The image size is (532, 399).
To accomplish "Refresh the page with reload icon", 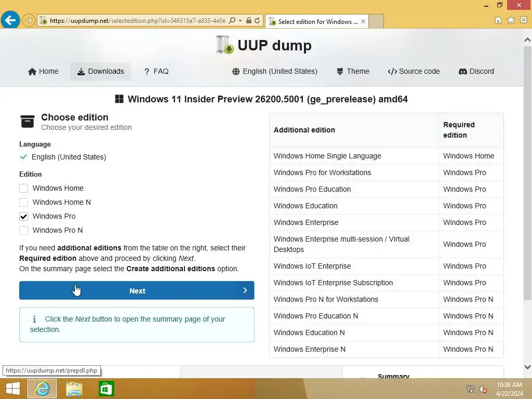I will 257,20.
